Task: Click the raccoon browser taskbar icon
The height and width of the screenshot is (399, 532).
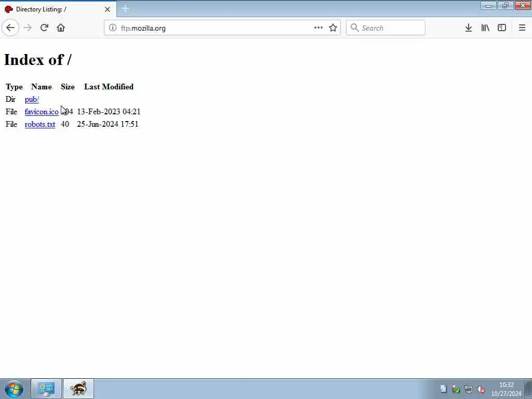Action: (78, 389)
